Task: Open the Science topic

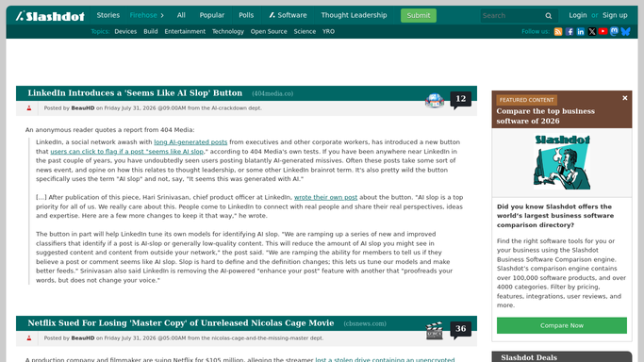Action: tap(305, 32)
